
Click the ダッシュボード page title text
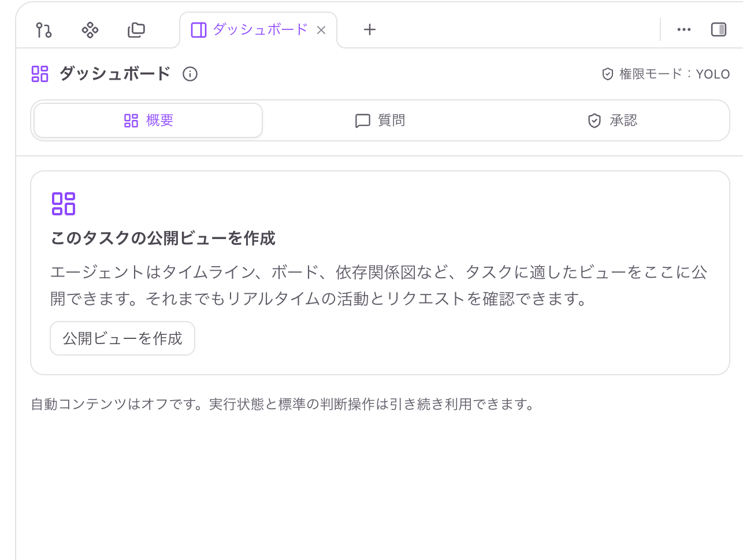(x=115, y=74)
